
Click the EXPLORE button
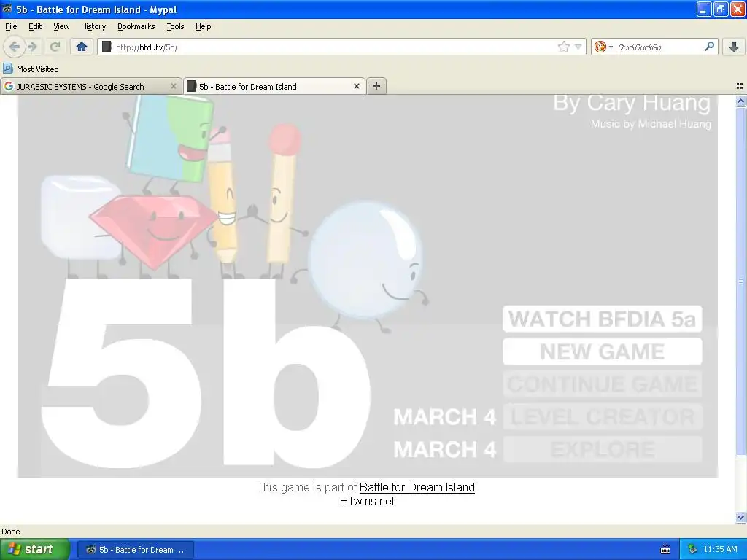[602, 449]
